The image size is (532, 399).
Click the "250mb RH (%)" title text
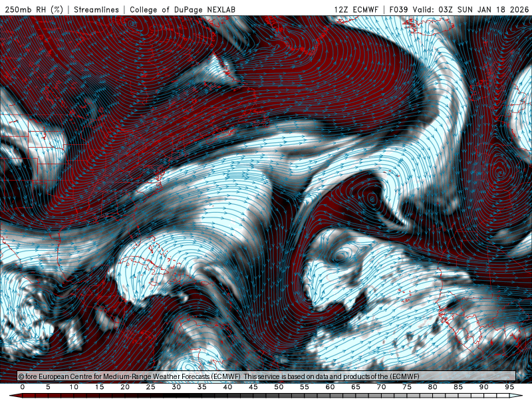coord(35,9)
